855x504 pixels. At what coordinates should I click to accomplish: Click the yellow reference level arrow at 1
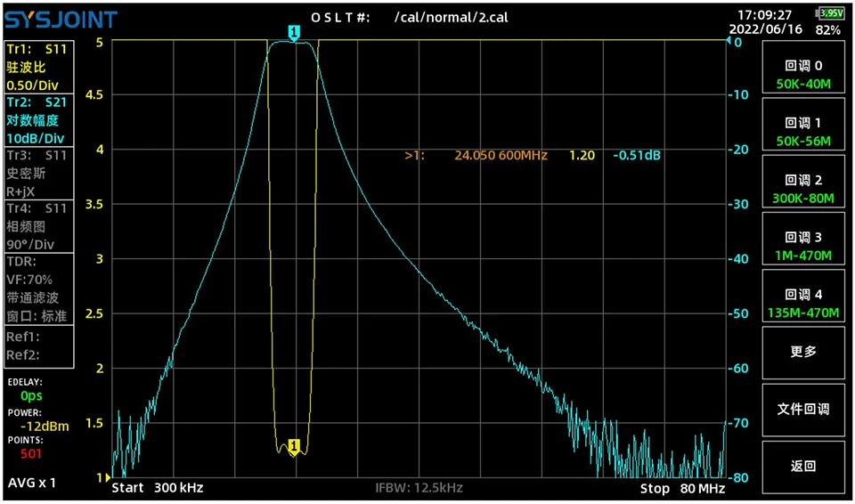point(106,478)
